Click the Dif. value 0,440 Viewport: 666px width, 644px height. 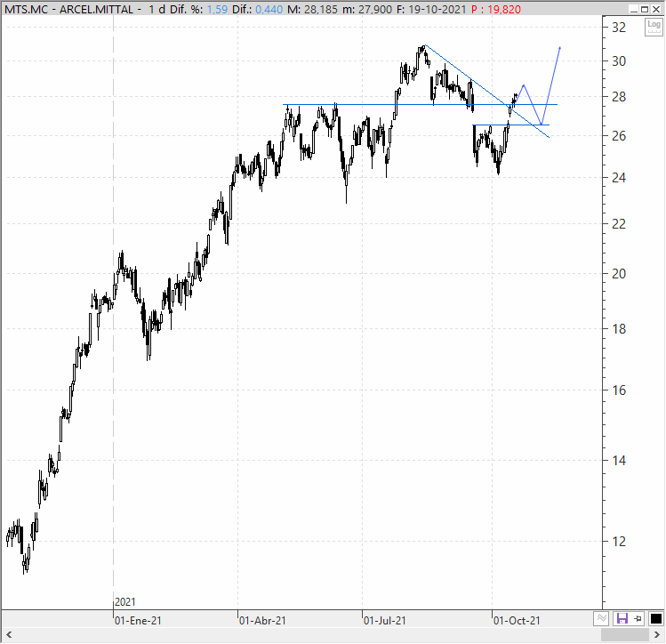click(269, 10)
